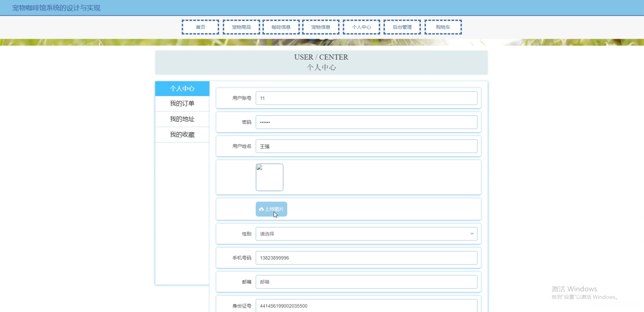Open the 购物车 shopping cart
Screen dimensions: 644x312
click(443, 27)
